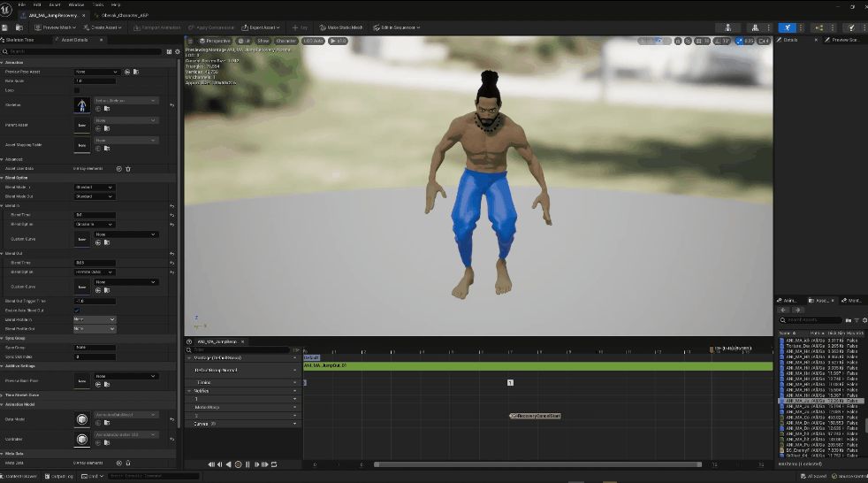Viewport: 868px width, 483px height.
Task: Reset Skeleton property to default arrow
Action: click(171, 104)
